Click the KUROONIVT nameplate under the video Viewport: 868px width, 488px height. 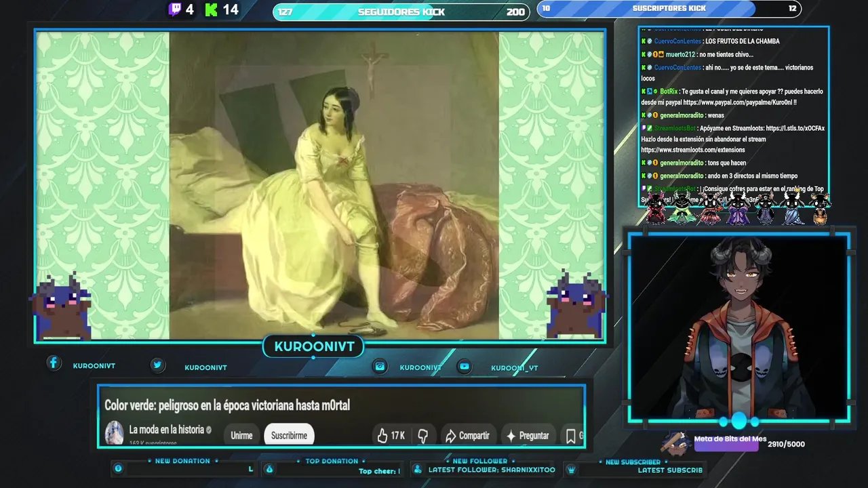314,347
